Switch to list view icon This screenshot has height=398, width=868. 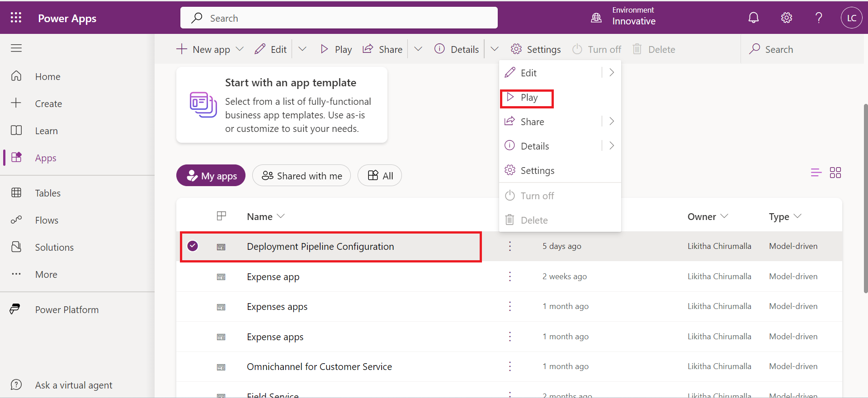tap(816, 173)
